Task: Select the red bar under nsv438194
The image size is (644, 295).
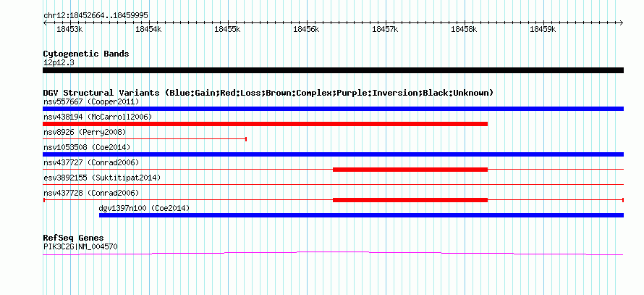Action: 265,124
